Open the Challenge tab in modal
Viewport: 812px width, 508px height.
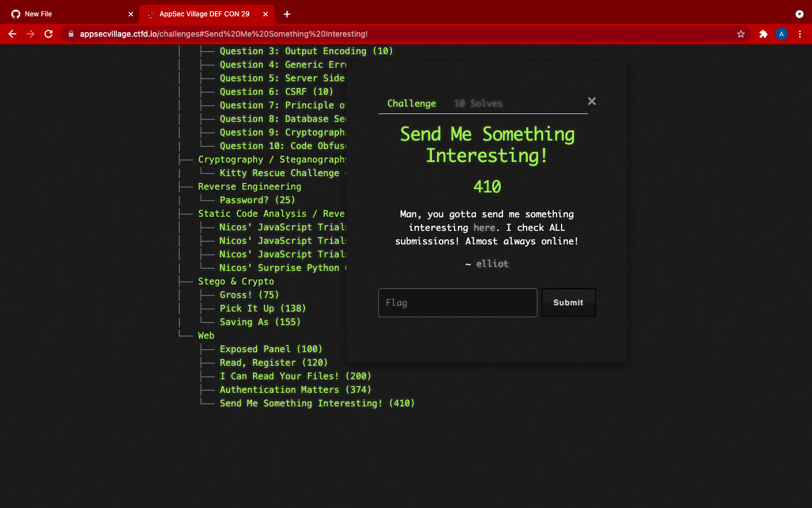(x=412, y=103)
